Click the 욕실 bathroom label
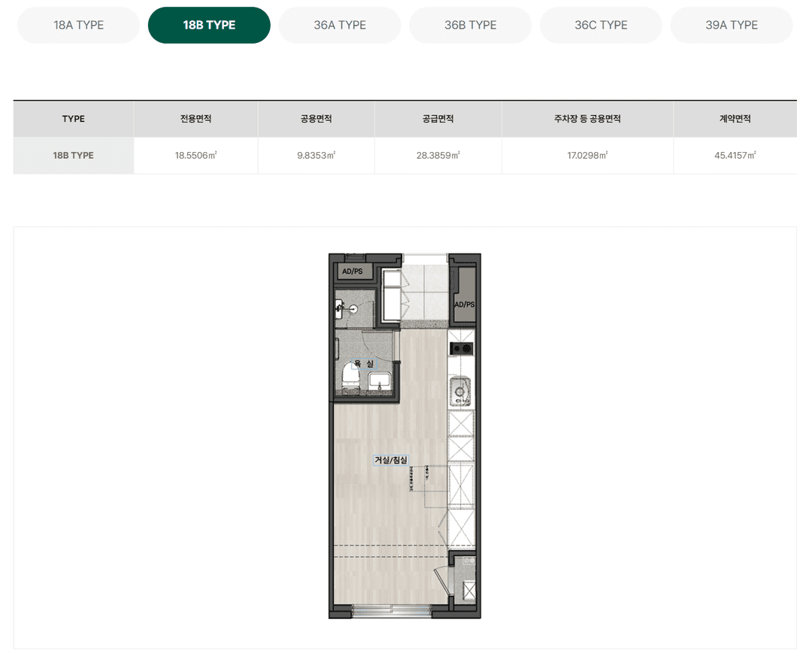Viewport: 812px width, 662px height. pyautogui.click(x=364, y=363)
